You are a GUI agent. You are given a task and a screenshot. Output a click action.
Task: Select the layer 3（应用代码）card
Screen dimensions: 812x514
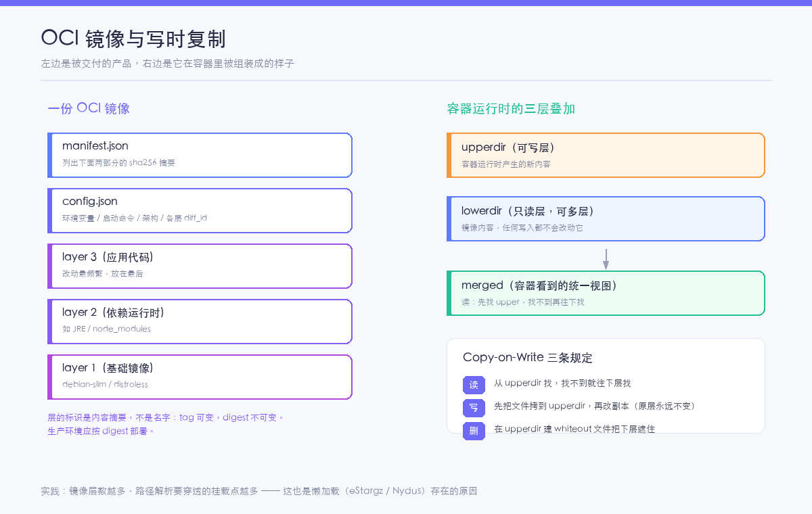pyautogui.click(x=200, y=266)
